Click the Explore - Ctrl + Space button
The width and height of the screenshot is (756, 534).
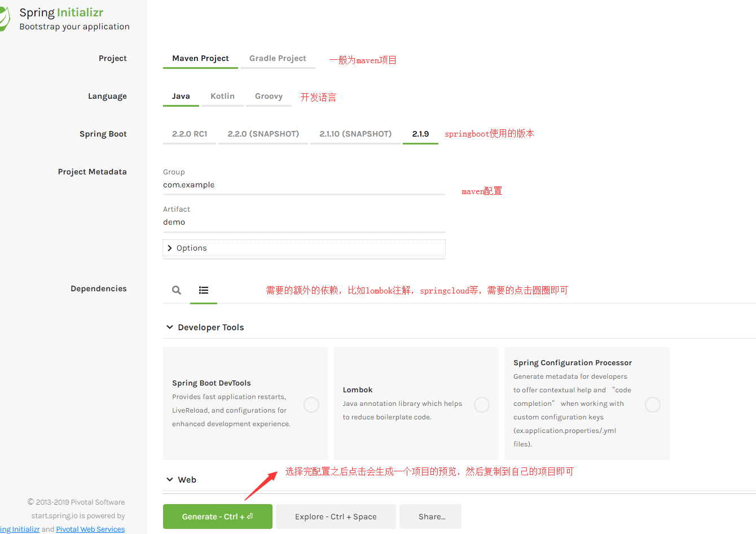pos(336,517)
